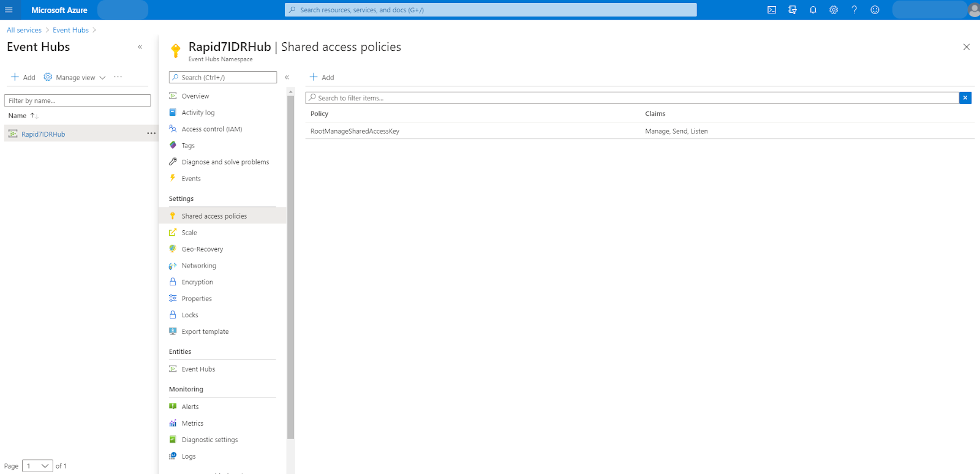
Task: Open the Azure portal hamburger menu
Action: [9, 10]
